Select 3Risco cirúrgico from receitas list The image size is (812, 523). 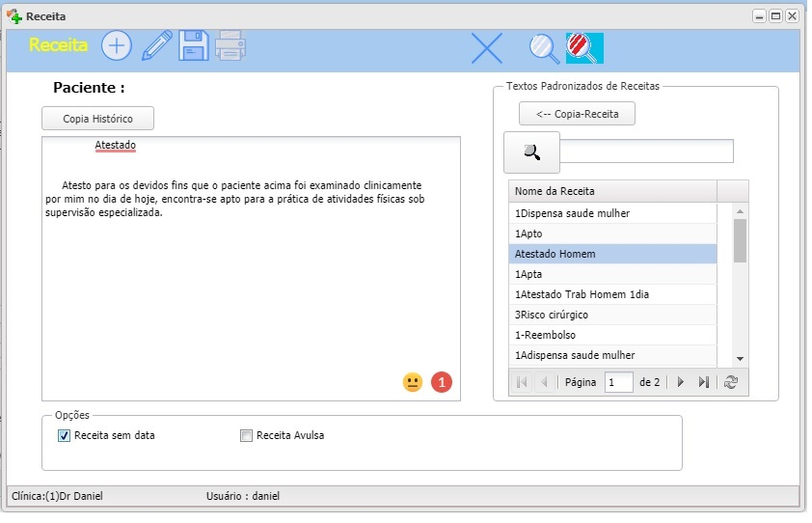[x=612, y=315]
